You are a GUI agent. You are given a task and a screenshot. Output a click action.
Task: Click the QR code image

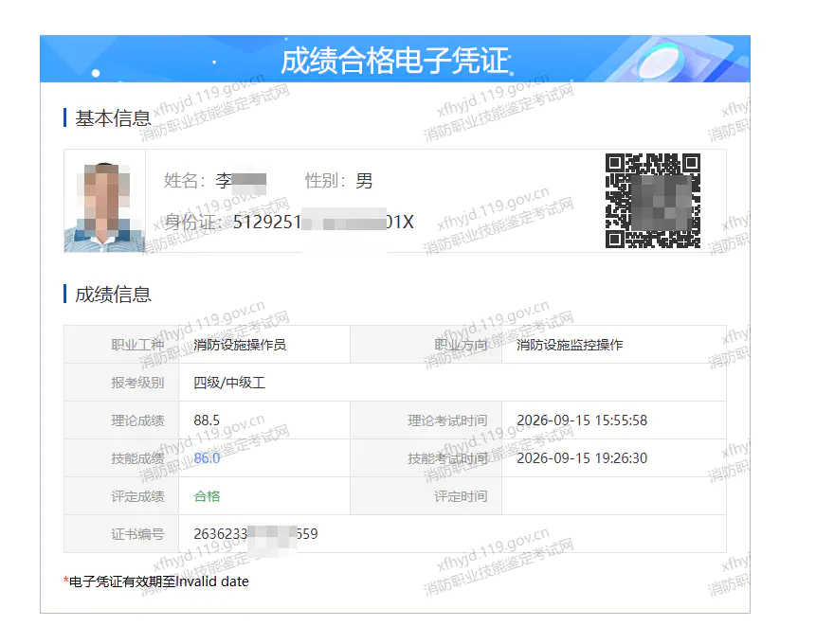tap(653, 201)
